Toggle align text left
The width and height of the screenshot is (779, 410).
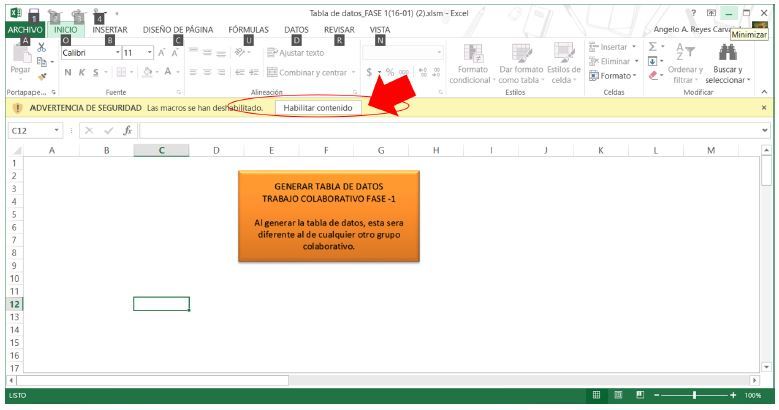click(193, 73)
